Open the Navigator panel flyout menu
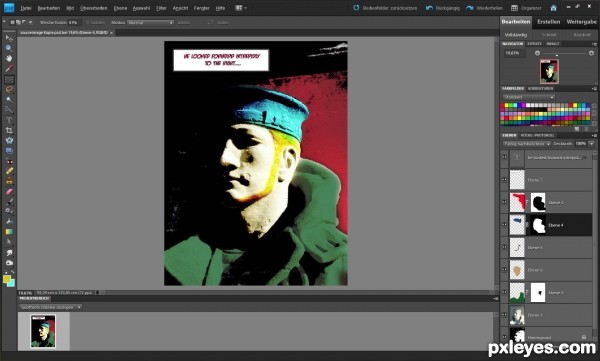This screenshot has width=600, height=361. [x=594, y=44]
